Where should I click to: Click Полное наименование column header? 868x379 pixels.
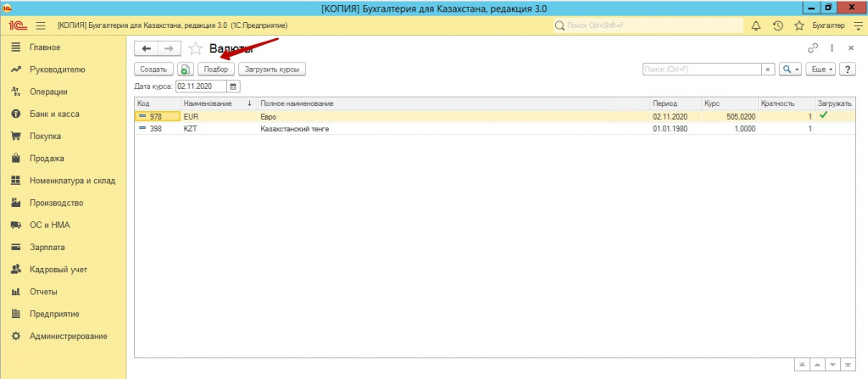(x=453, y=103)
